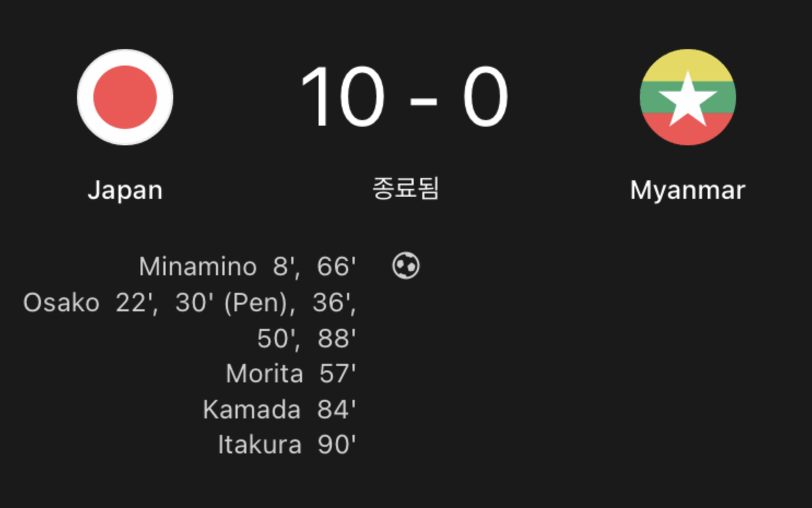Click the Myanmar flag icon

pyautogui.click(x=687, y=97)
